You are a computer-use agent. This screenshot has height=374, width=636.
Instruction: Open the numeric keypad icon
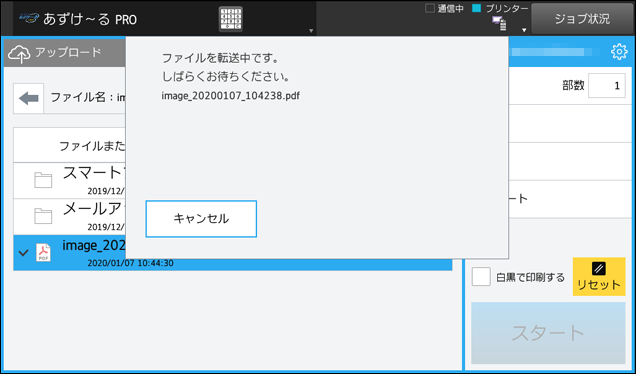click(231, 19)
